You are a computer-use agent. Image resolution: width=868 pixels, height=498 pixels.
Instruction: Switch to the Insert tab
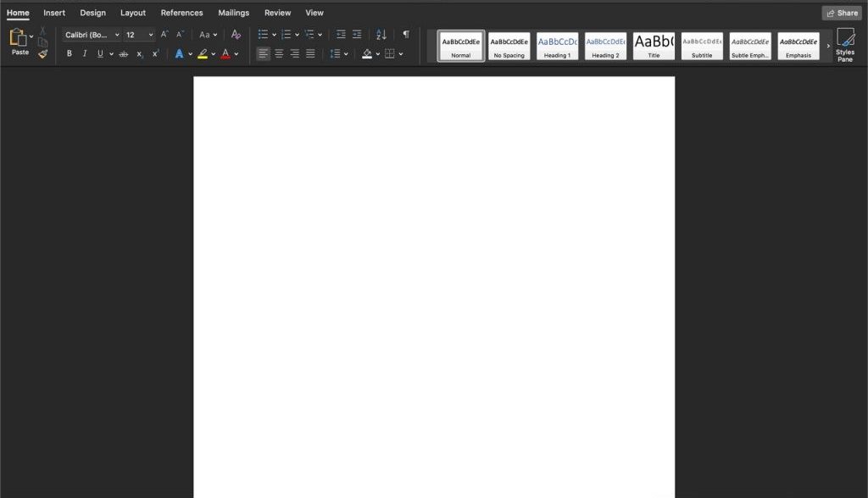coord(54,13)
